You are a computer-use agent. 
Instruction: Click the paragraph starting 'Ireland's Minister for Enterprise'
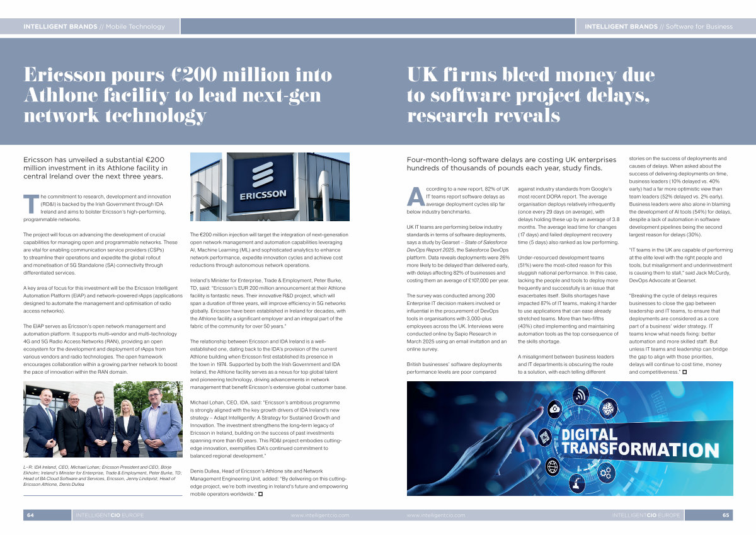coord(268,303)
